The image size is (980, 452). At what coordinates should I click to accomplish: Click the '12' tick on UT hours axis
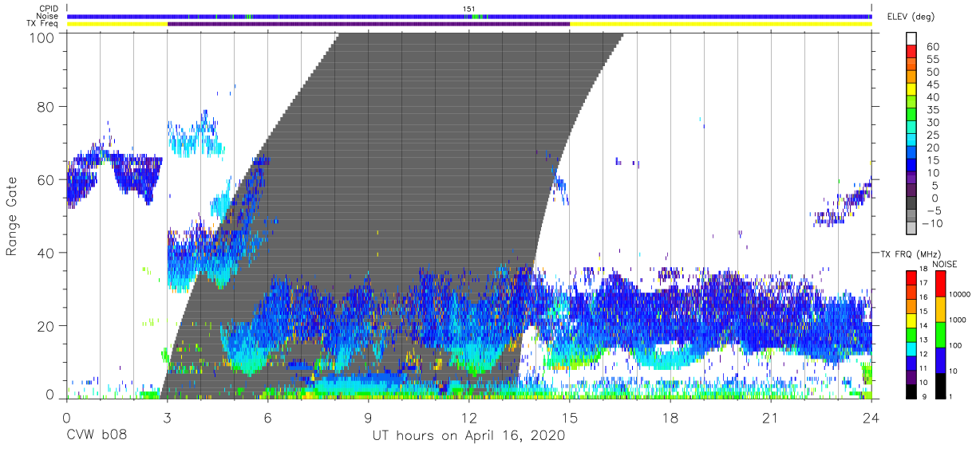coord(468,418)
